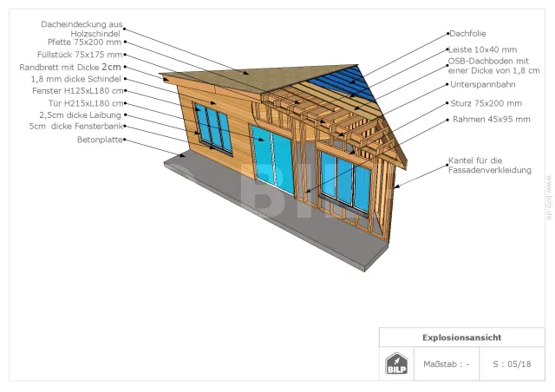Select the Pfette 75x200 mm label
This screenshot has height=392, width=555.
pos(84,41)
